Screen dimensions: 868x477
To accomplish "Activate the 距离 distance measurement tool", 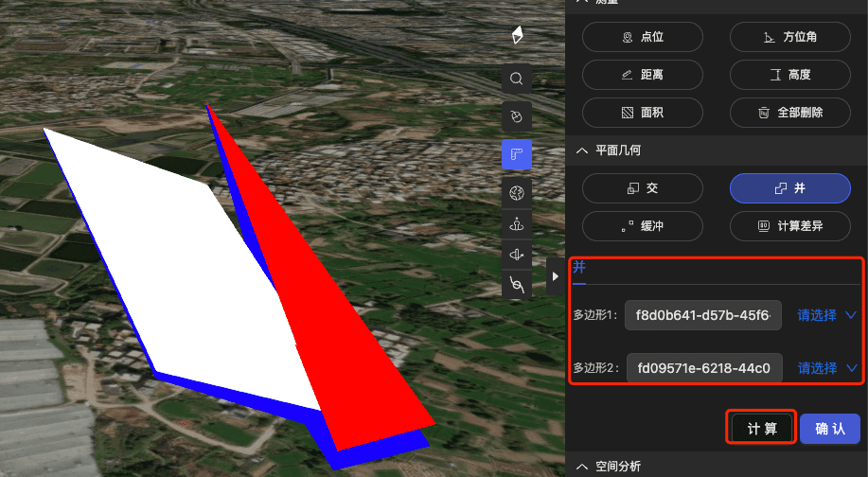I will pos(642,74).
